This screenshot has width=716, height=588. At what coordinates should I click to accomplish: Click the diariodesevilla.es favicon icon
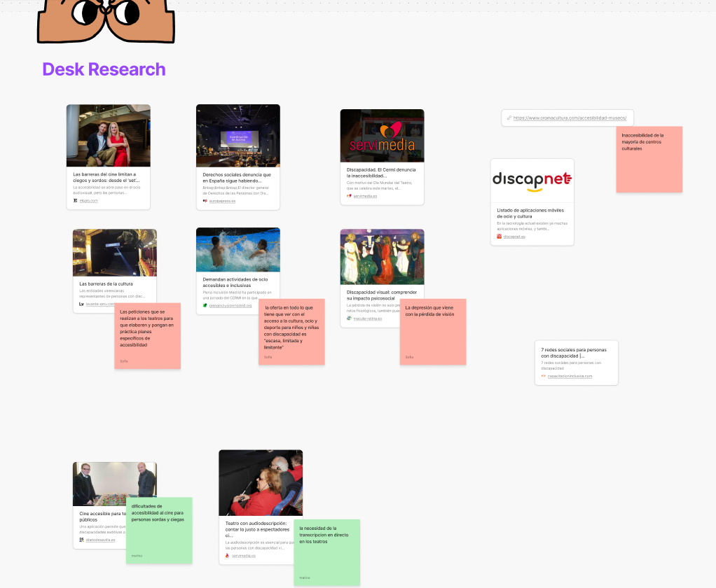(x=82, y=540)
